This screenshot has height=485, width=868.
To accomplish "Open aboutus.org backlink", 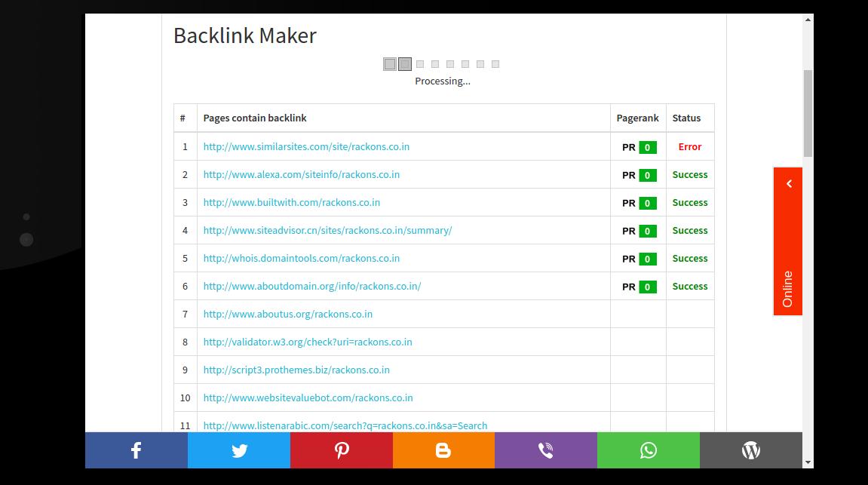I will tap(287, 314).
